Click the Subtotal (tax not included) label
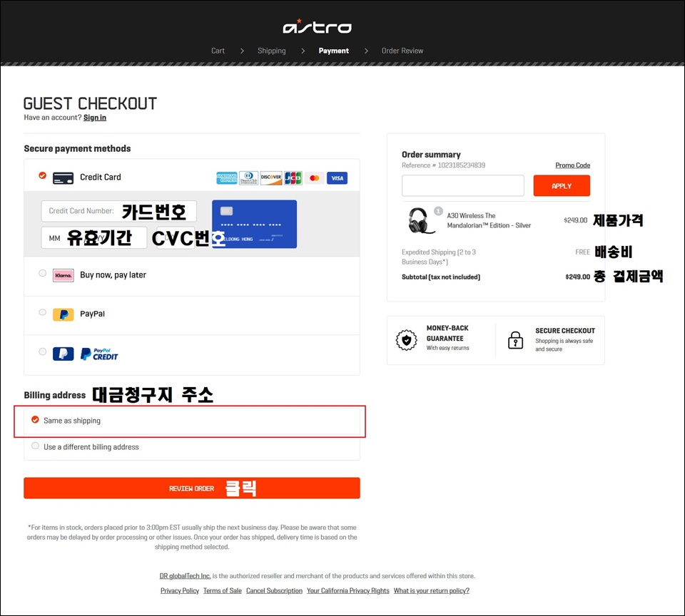Image resolution: width=685 pixels, height=616 pixels. pyautogui.click(x=441, y=277)
